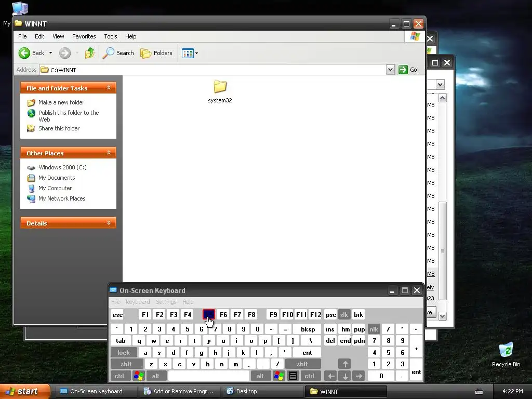Viewport: 532px width, 399px height.
Task: Open the Back history dropdown arrow
Action: (50, 53)
